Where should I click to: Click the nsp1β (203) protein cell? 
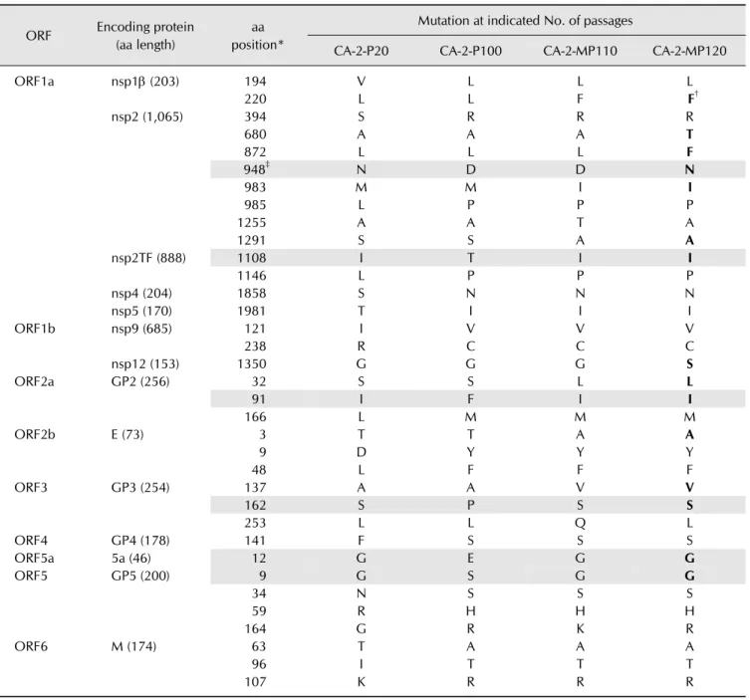(145, 82)
